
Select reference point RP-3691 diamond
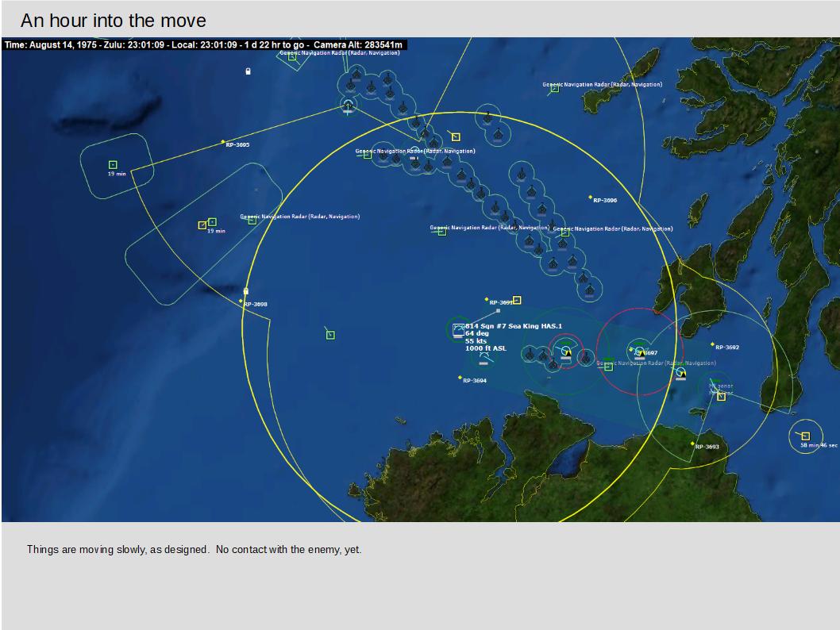pos(487,299)
